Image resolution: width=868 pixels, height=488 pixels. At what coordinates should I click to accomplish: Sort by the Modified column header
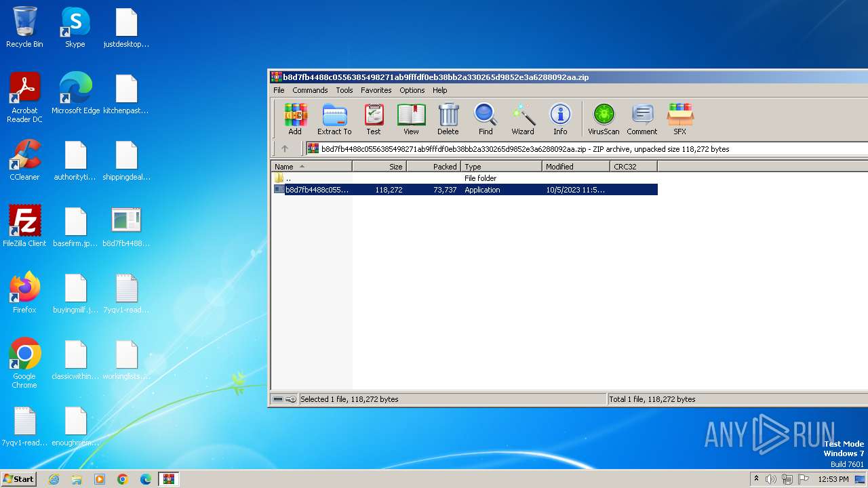click(x=576, y=166)
